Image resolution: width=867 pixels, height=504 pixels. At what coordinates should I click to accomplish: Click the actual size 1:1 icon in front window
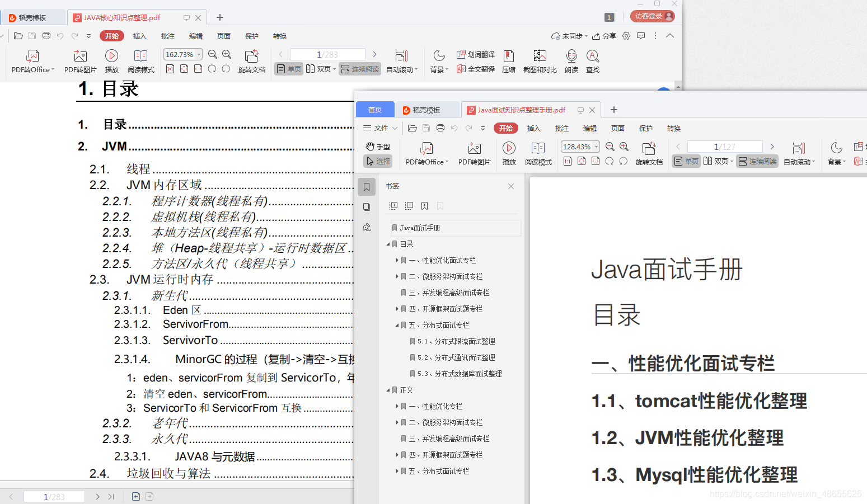(568, 161)
